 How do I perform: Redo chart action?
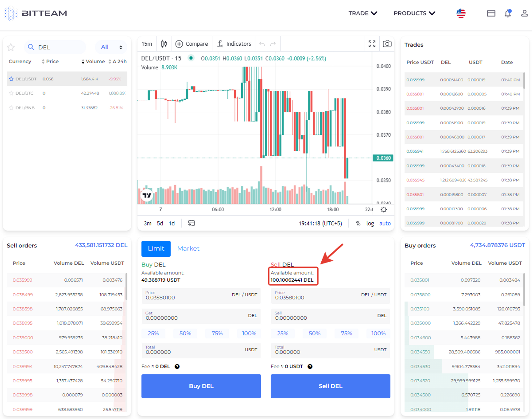point(273,44)
